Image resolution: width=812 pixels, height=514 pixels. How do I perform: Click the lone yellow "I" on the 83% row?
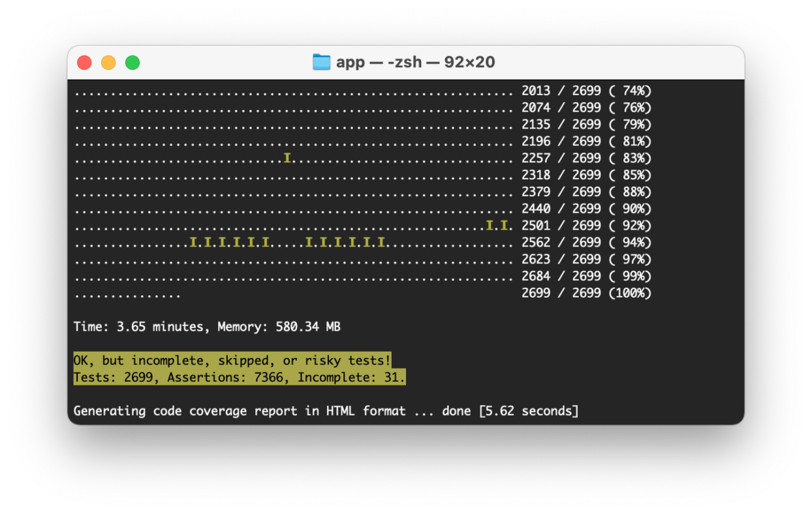(x=287, y=158)
